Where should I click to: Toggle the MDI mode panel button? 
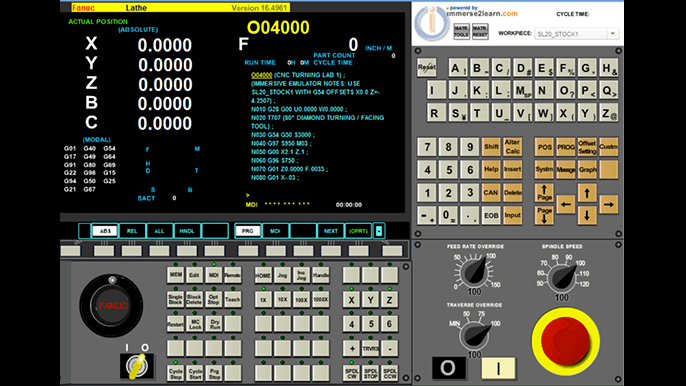[214, 275]
